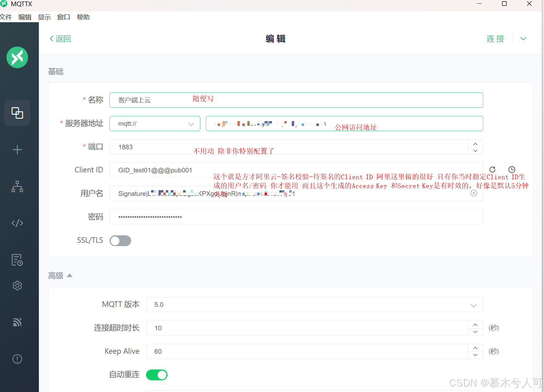544x392 pixels.
Task: Minimize the MQTTX window
Action: [x=479, y=4]
